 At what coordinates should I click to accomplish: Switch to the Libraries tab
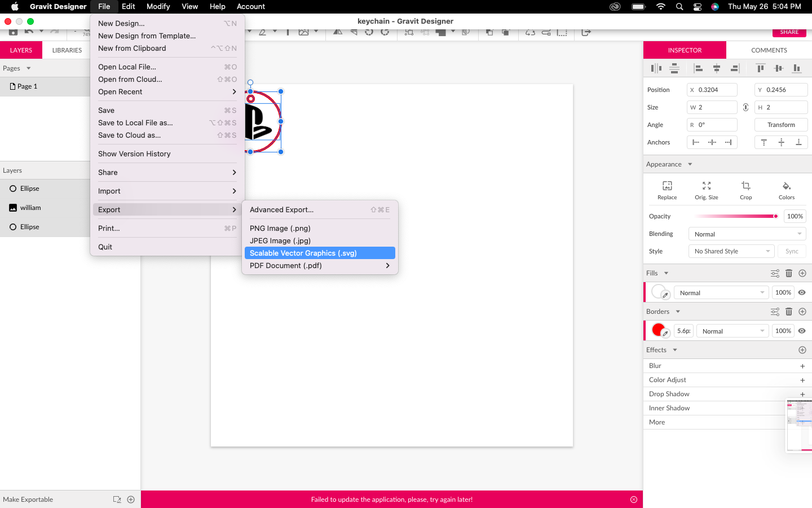tap(67, 50)
